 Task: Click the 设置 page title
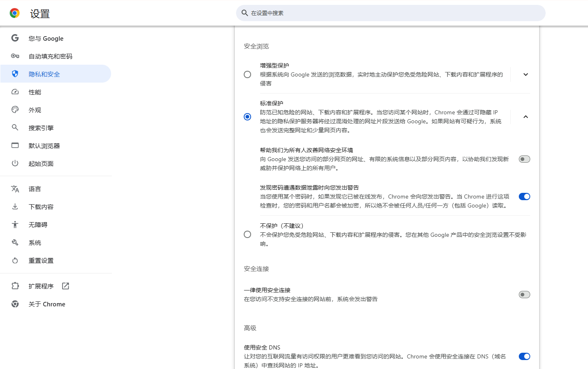click(x=40, y=14)
